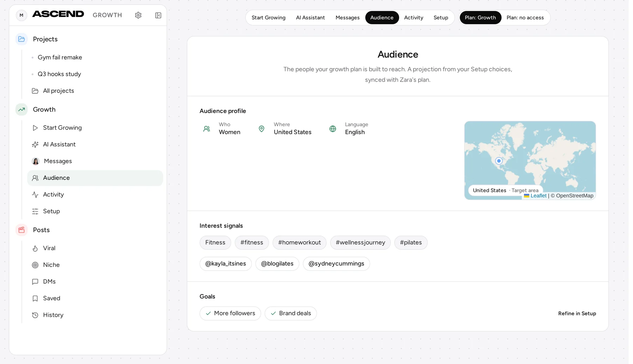633x364 pixels.
Task: Click the M account avatar
Action: [x=21, y=15]
